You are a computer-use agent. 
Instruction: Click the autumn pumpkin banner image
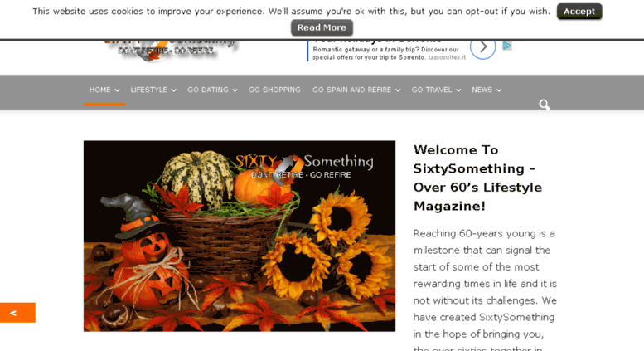point(240,236)
